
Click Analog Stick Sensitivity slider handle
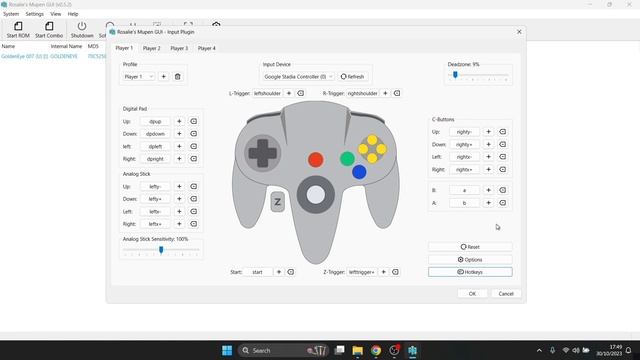tap(161, 250)
